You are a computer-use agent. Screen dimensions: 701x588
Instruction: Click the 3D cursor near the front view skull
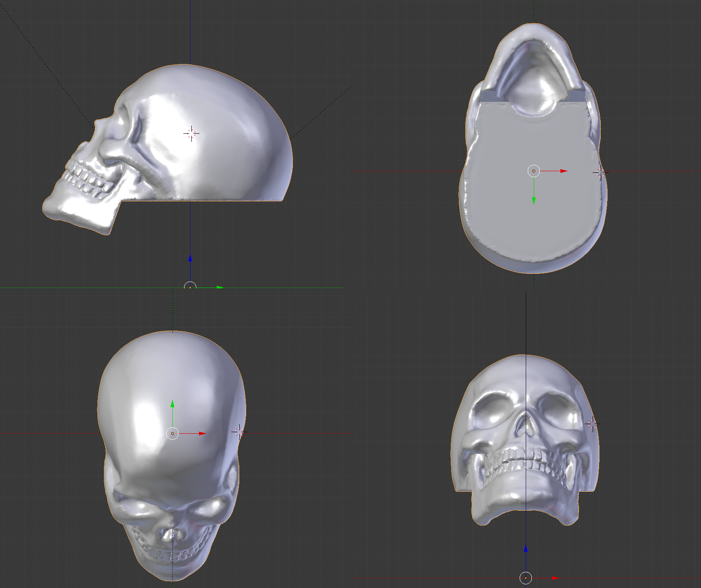[x=592, y=424]
